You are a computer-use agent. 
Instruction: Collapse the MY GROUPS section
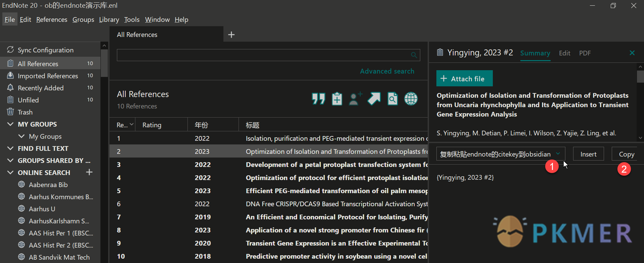tap(10, 124)
